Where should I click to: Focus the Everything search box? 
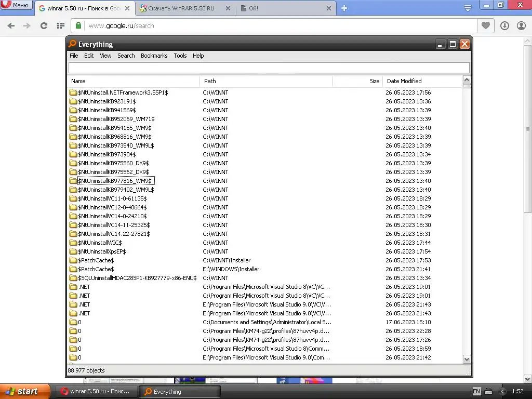tap(269, 68)
